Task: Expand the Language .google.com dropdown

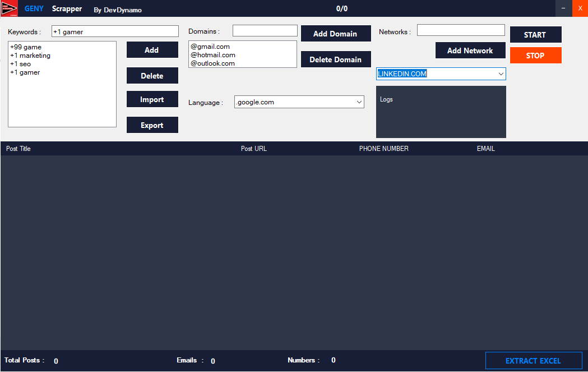Action: (359, 102)
